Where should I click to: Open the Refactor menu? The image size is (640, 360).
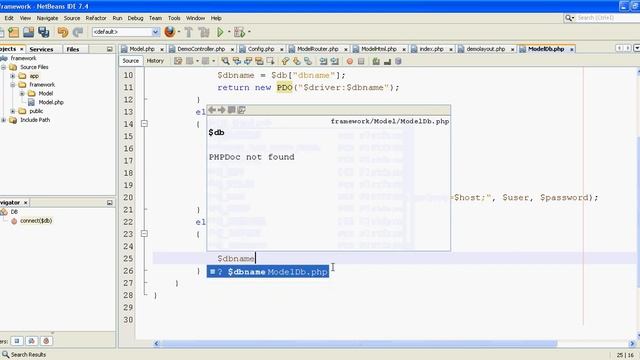coord(96,18)
